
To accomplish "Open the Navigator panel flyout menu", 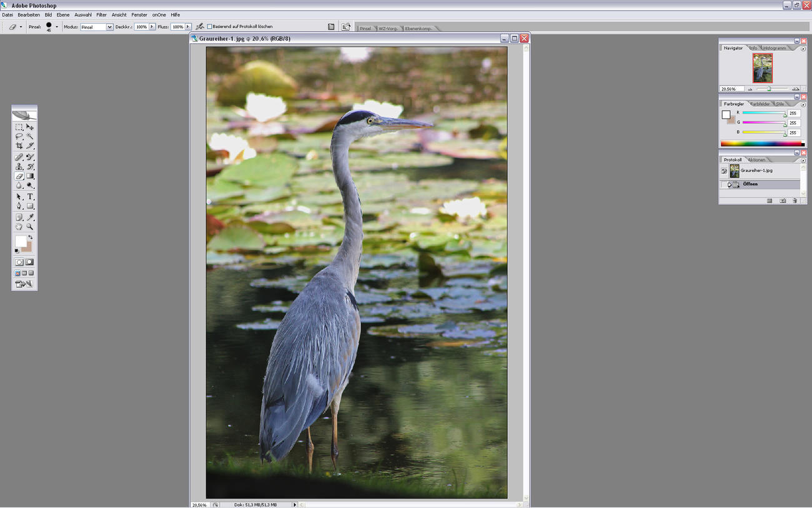I will pos(803,48).
